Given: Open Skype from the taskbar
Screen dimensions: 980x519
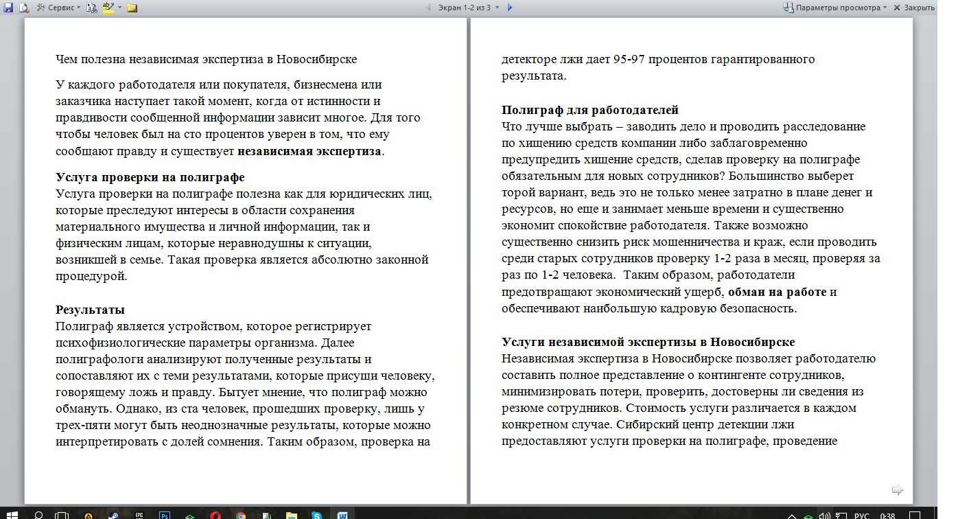Looking at the screenshot, I should pyautogui.click(x=317, y=515).
